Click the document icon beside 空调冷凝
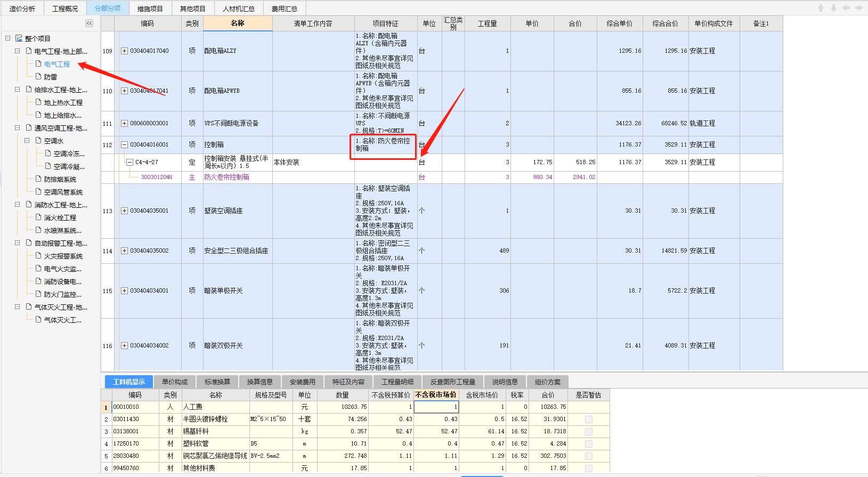The width and height of the screenshot is (868, 477). 48,166
